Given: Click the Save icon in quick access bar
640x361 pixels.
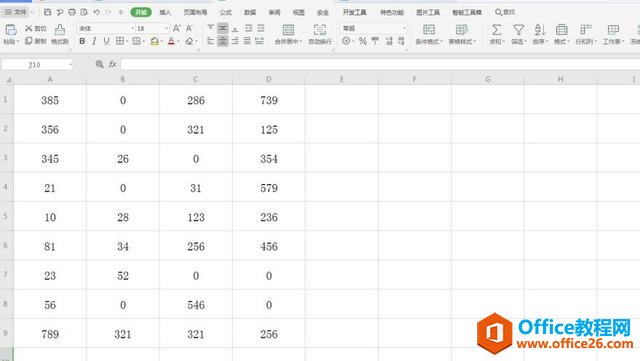Looking at the screenshot, I should click(x=47, y=12).
